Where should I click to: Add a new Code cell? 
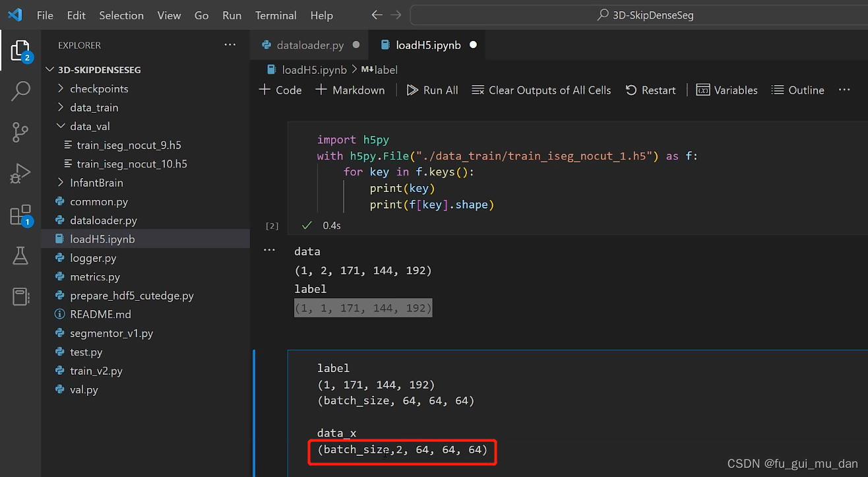coord(280,90)
